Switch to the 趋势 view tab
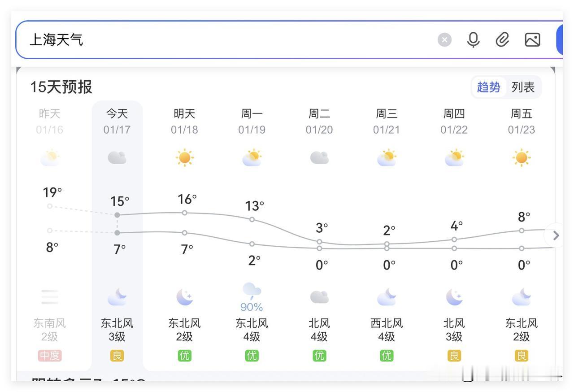Image resolution: width=574 pixels, height=392 pixels. point(489,87)
